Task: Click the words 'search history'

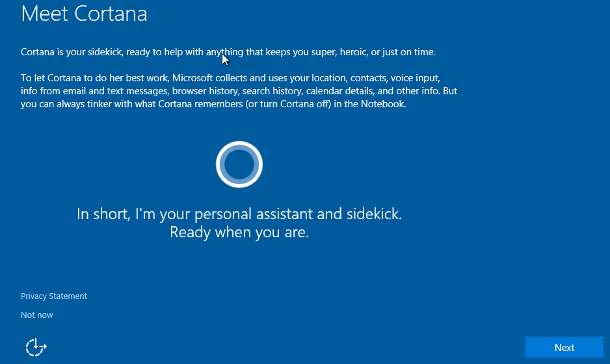Action: click(272, 91)
